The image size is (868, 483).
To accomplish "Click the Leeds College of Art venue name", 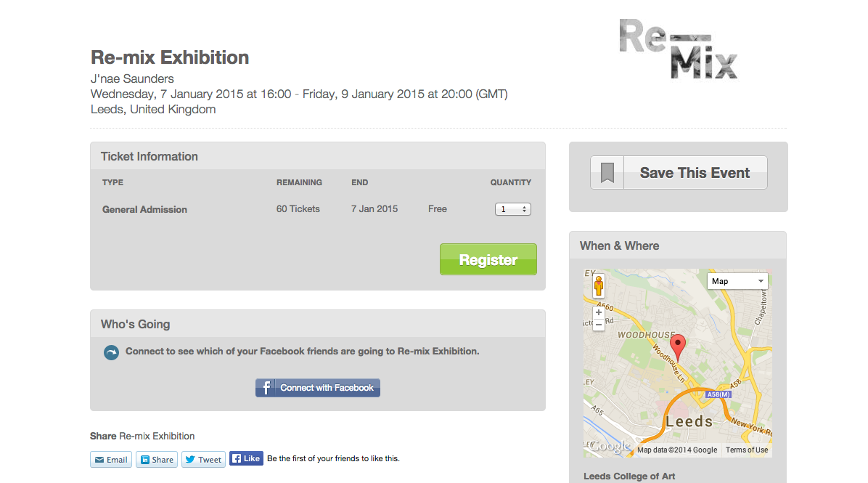I will pos(629,476).
